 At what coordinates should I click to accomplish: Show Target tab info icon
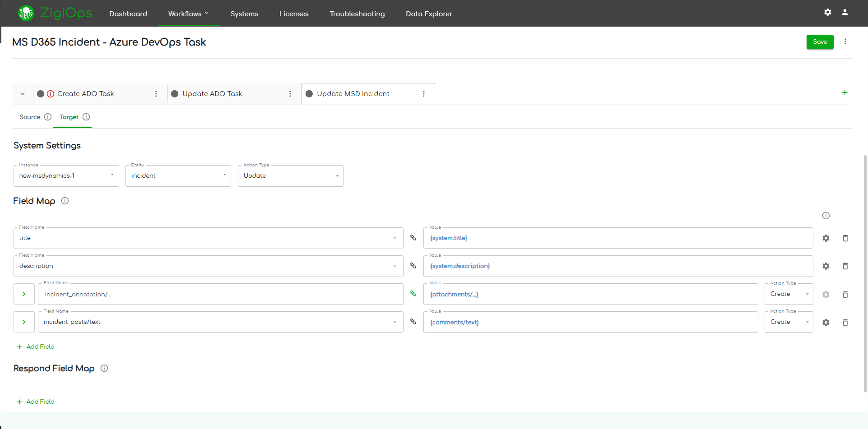pyautogui.click(x=86, y=117)
